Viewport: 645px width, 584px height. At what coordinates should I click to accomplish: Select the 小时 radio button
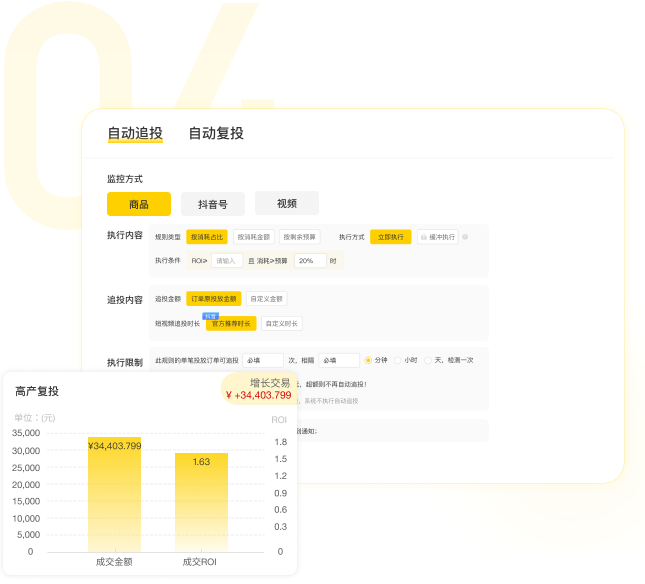click(398, 360)
